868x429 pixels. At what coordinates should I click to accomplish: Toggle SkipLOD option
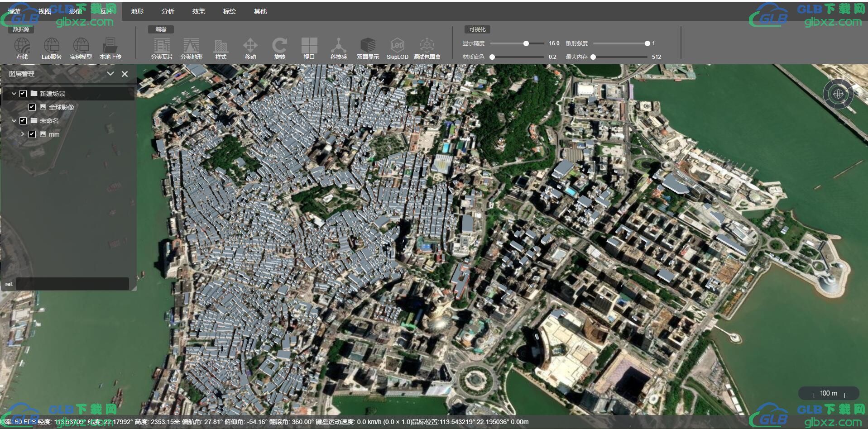[397, 48]
